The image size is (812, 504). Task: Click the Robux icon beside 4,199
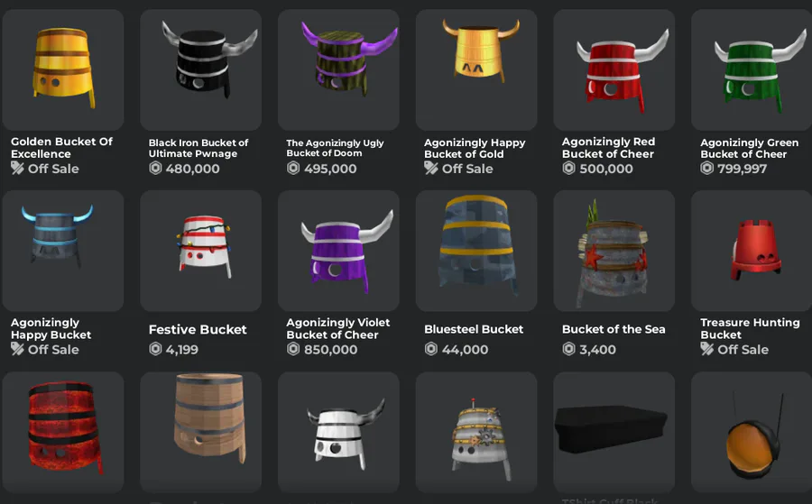coord(155,349)
